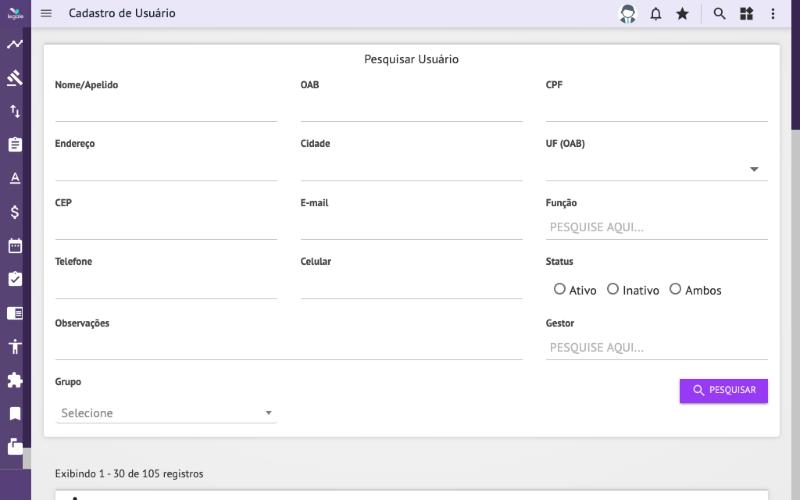Select the Ambos status radio

coord(675,289)
